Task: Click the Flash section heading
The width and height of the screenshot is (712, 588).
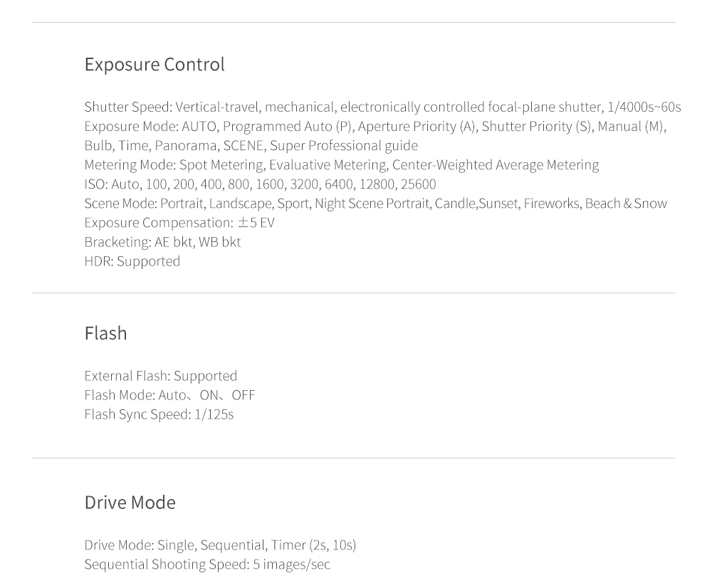Action: click(105, 333)
